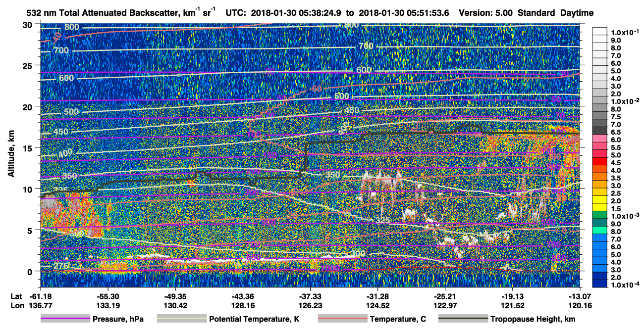Click the colorbar label 7.5
The width and height of the screenshot is (644, 330).
(615, 117)
